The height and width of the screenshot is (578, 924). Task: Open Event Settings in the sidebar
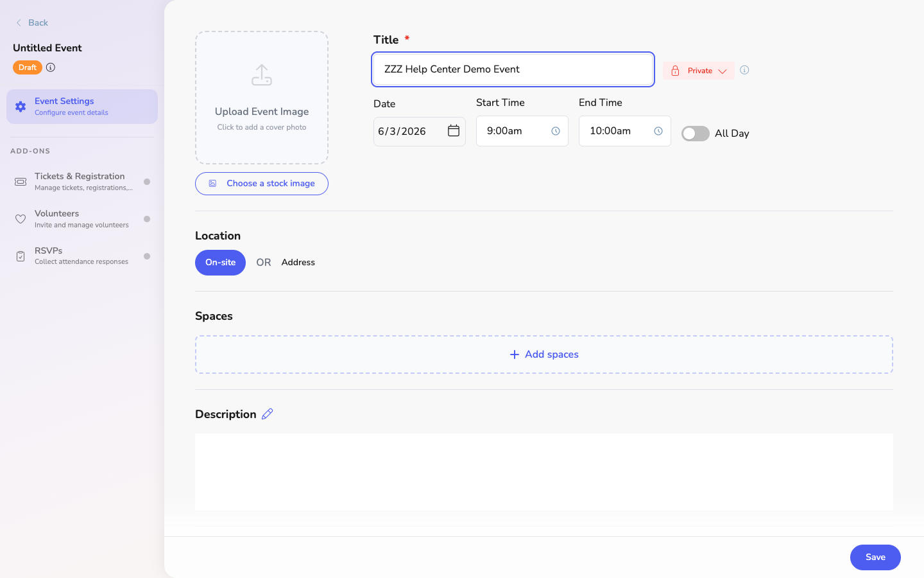pyautogui.click(x=82, y=107)
